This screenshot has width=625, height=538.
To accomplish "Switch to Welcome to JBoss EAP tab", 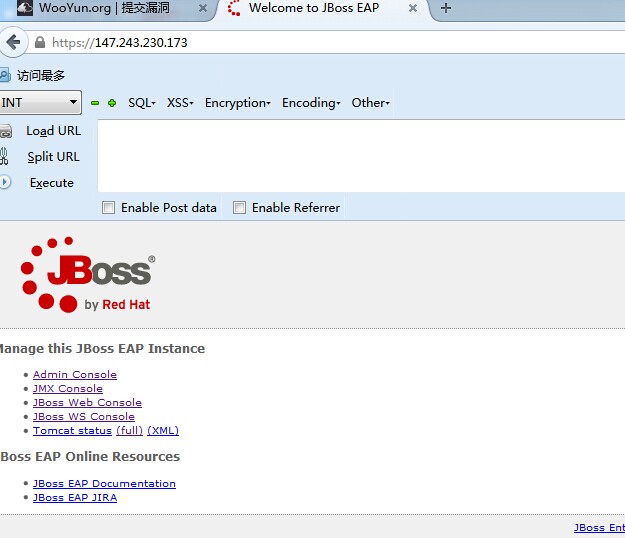I will tap(323, 9).
